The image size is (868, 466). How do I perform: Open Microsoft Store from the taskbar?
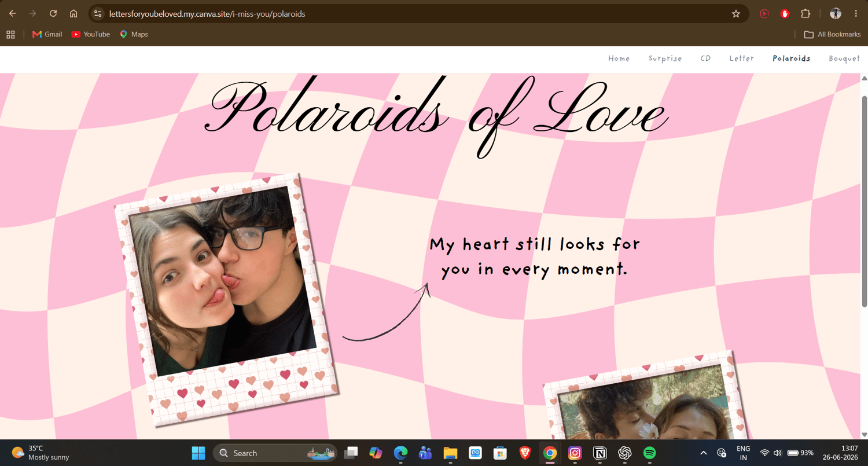[500, 453]
